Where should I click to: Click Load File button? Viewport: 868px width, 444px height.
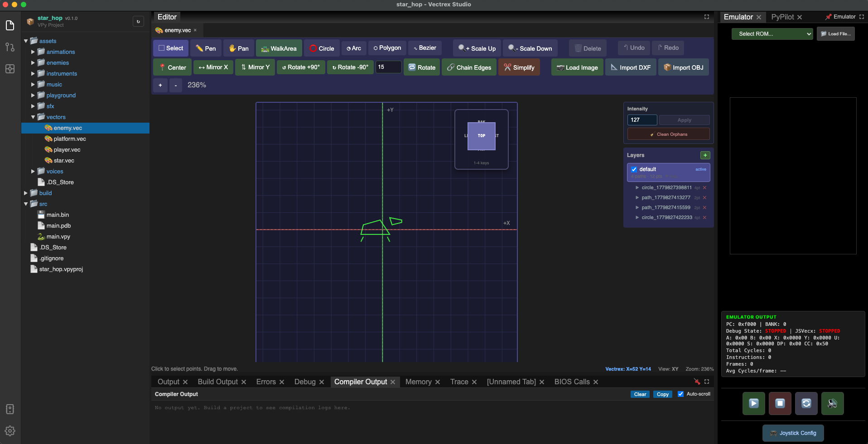(836, 34)
